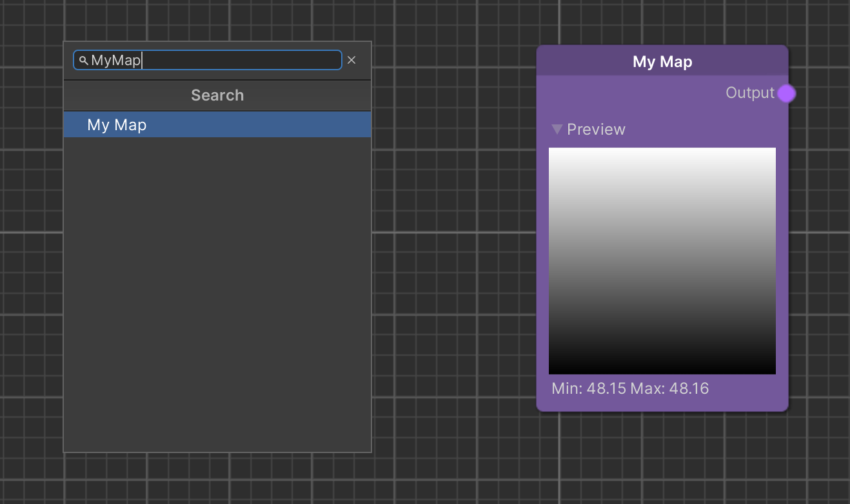The image size is (850, 504).
Task: Click the Output label on the node
Action: pyautogui.click(x=749, y=93)
